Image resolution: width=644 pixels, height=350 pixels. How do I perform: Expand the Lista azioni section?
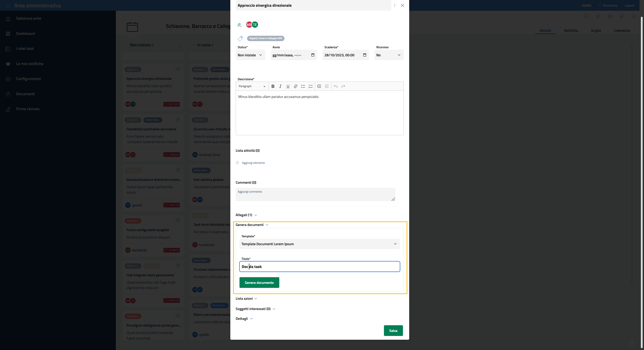tap(246, 299)
